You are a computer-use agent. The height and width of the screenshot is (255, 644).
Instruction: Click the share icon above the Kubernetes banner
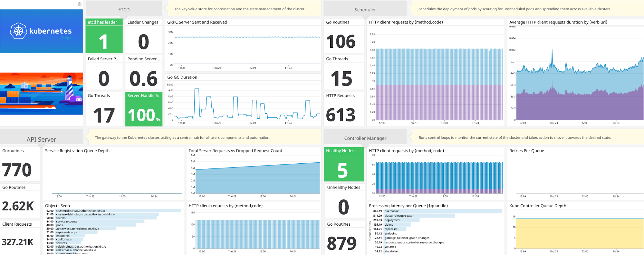point(80,4)
